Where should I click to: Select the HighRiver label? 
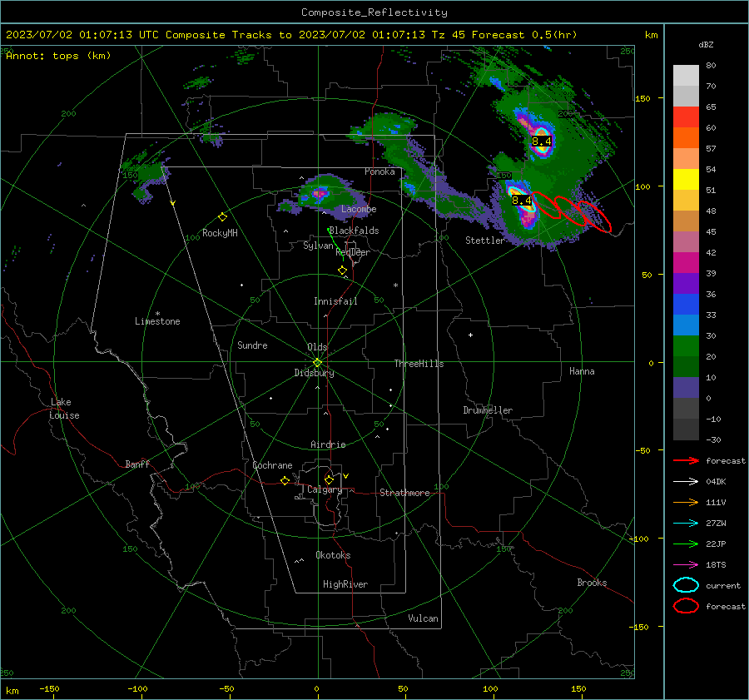345,584
